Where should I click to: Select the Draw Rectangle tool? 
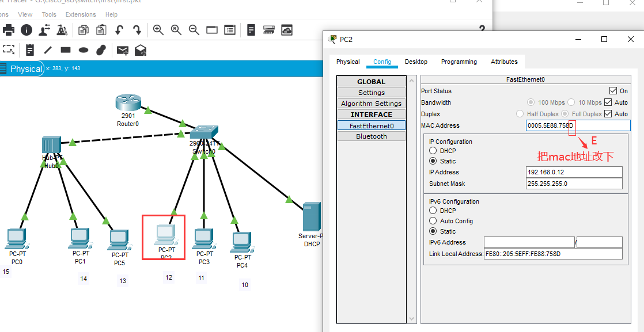tap(66, 50)
